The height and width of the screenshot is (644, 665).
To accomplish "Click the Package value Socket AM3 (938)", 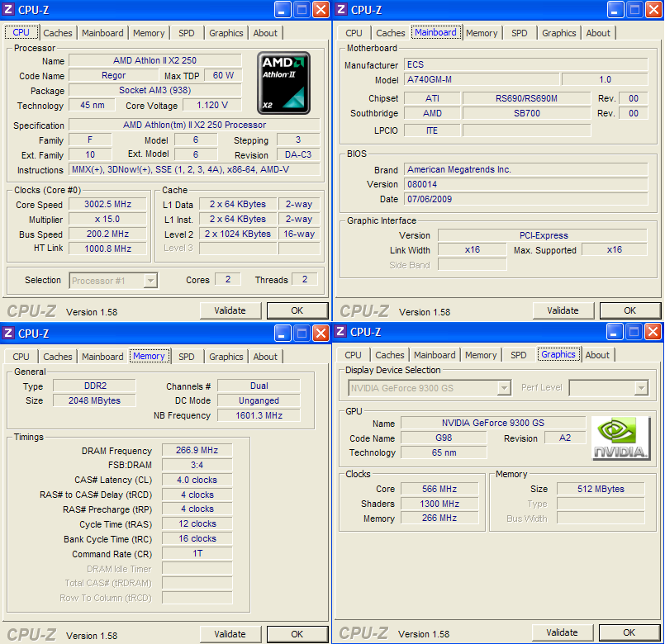I will (x=155, y=90).
